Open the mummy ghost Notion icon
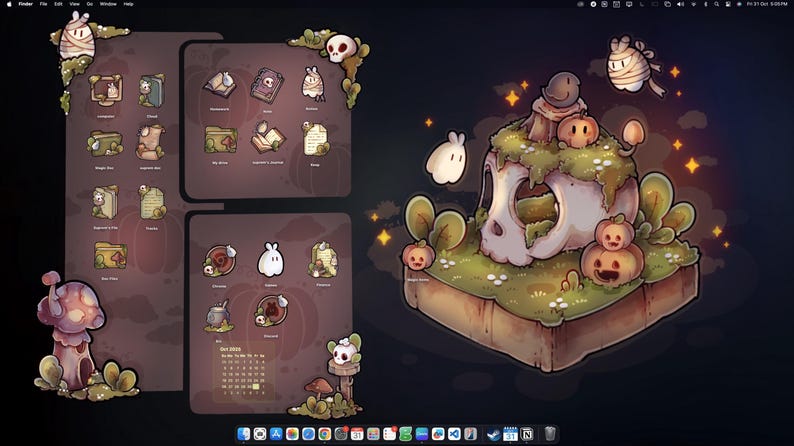 click(x=312, y=85)
